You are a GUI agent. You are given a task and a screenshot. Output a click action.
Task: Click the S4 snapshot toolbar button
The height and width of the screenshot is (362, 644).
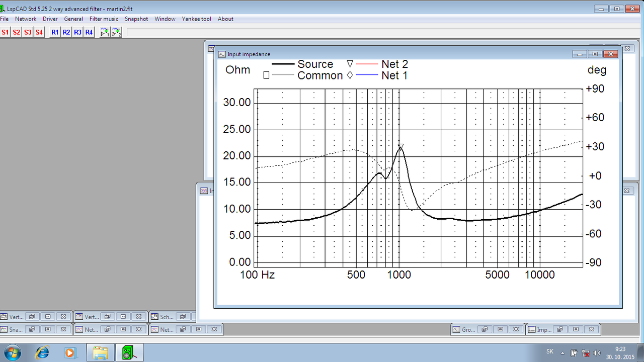click(39, 32)
